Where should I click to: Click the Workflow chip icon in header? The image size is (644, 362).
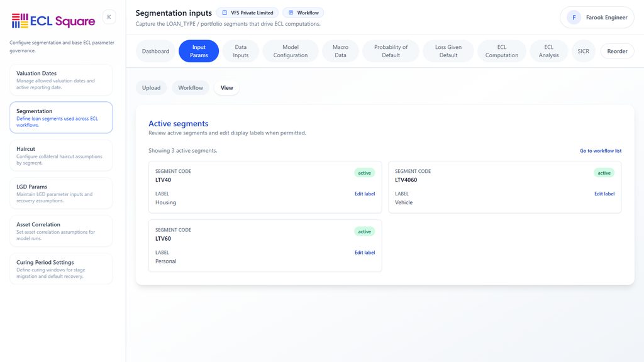(291, 13)
